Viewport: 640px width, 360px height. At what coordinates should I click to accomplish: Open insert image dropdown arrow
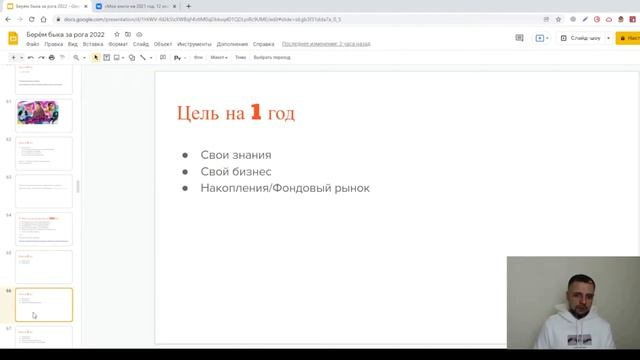click(x=123, y=58)
